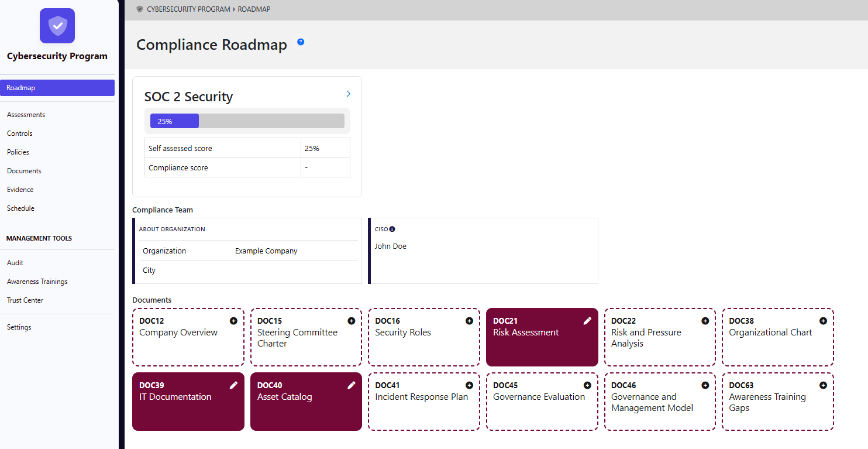Click the add icon on DOC15 Steering Committee Charter

pyautogui.click(x=352, y=321)
